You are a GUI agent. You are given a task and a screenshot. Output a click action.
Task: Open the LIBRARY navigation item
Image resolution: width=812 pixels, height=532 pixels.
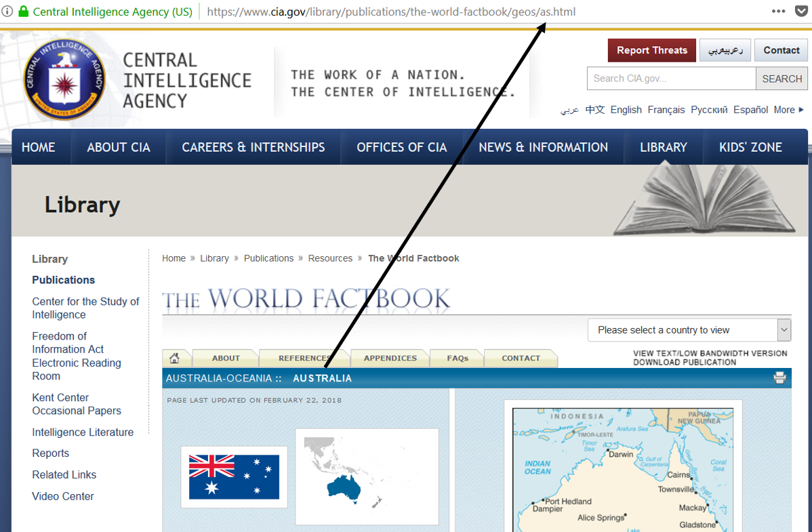(x=664, y=147)
